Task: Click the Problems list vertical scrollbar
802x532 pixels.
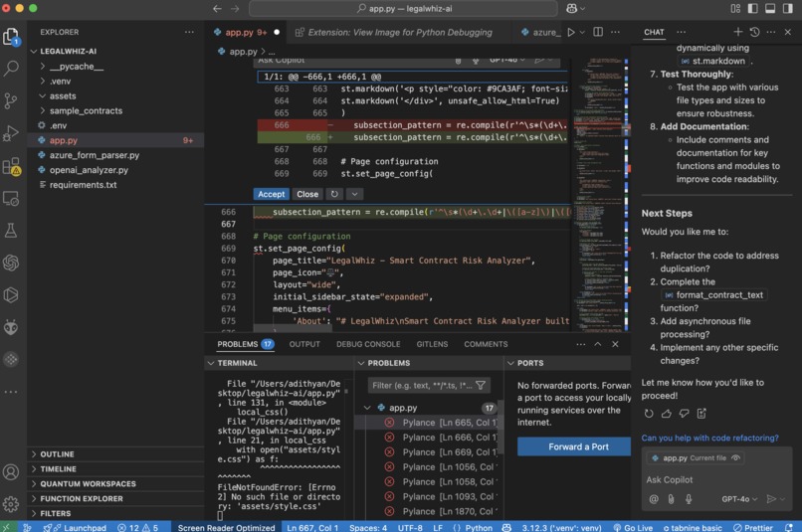Action: click(501, 428)
